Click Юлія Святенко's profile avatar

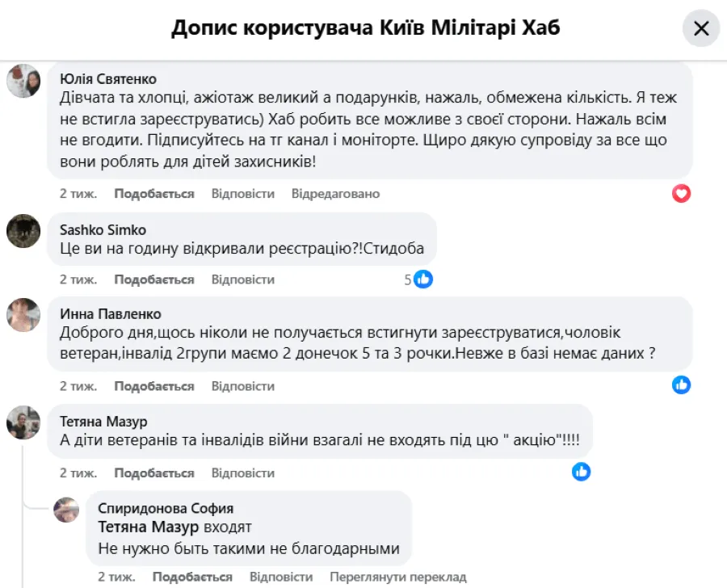point(24,82)
